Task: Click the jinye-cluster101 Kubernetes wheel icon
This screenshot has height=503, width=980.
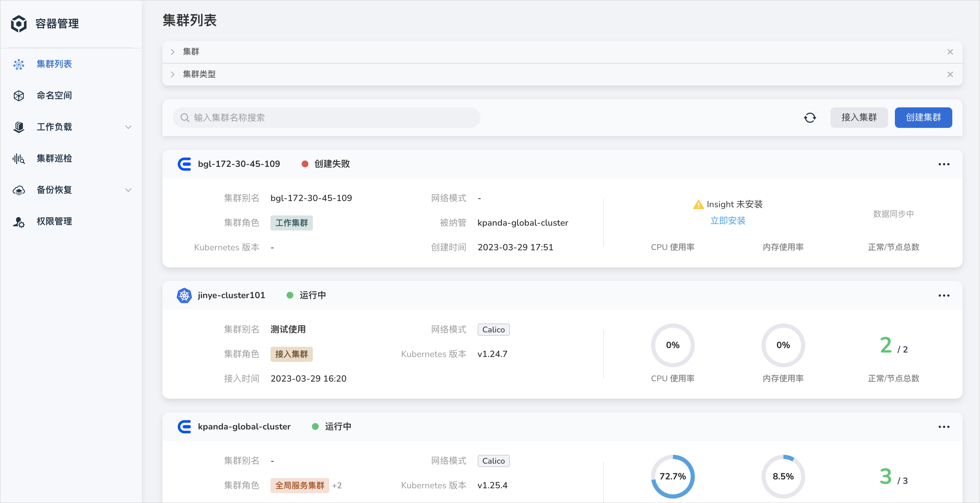Action: pos(185,295)
